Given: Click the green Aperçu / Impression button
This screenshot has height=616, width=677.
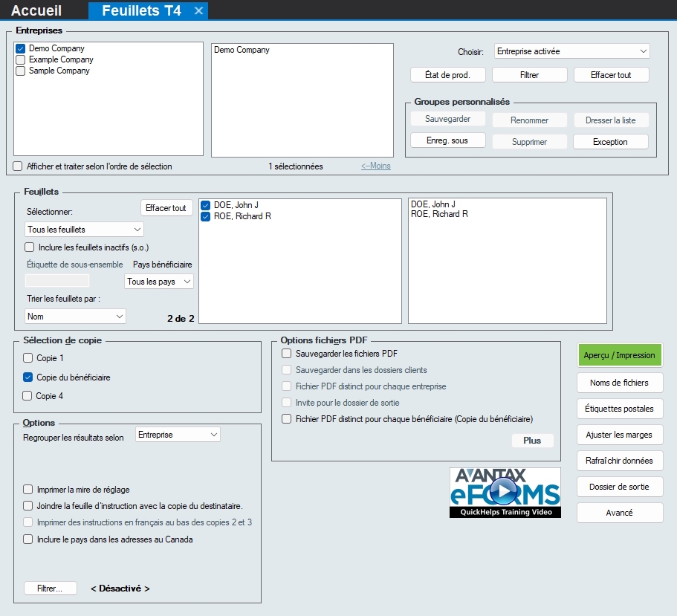Looking at the screenshot, I should click(x=619, y=355).
